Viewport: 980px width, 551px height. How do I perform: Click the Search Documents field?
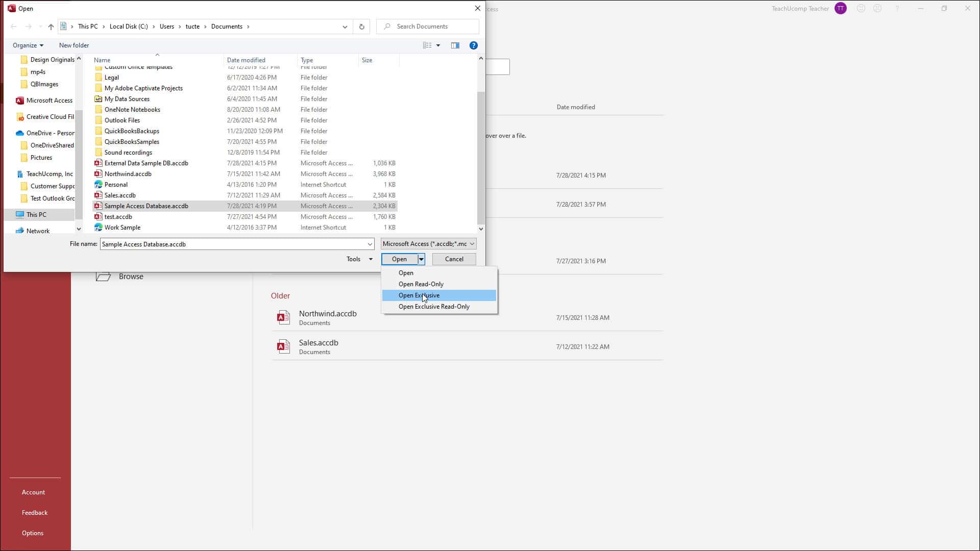(428, 27)
